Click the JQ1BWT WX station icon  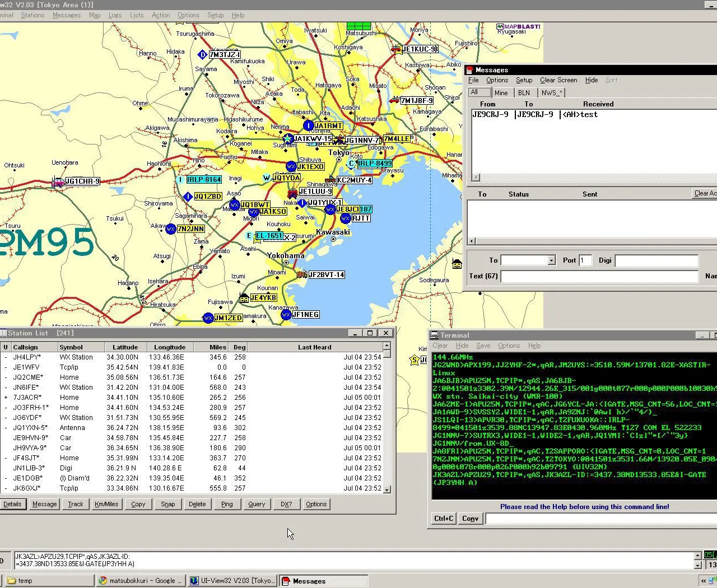[x=235, y=205]
